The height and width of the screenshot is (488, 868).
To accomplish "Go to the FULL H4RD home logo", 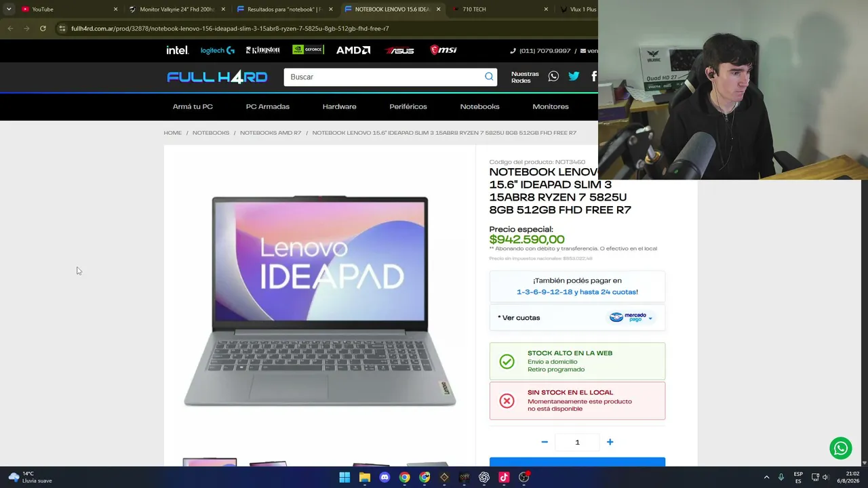I will point(217,77).
